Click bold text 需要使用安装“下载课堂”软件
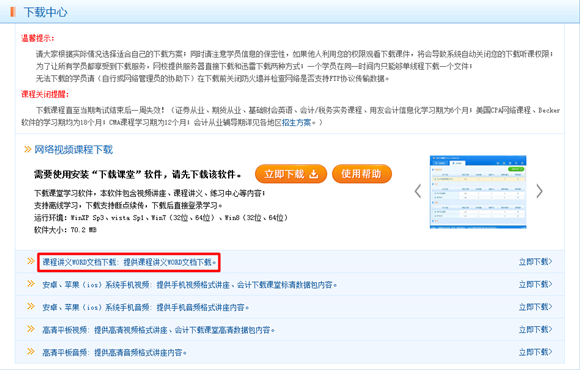 [138, 174]
